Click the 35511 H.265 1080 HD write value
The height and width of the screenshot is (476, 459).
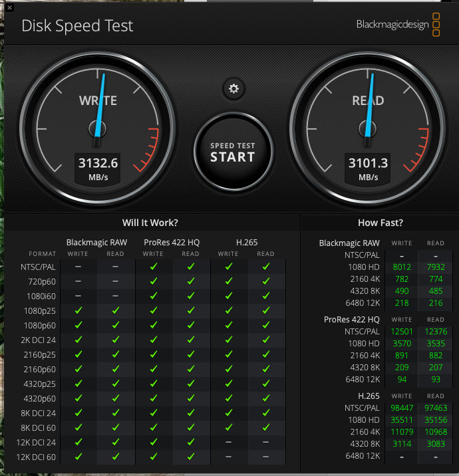(x=402, y=420)
